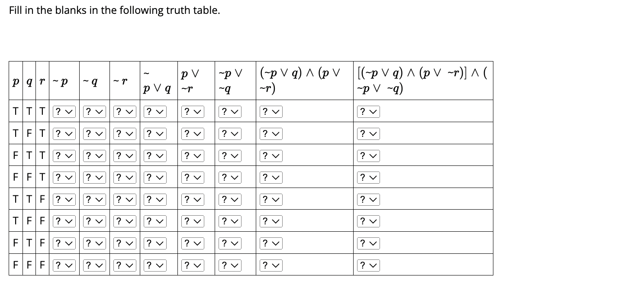644x285 pixels.
Task: Open the ~r dropdown in the TFT row
Action: pyautogui.click(x=123, y=133)
